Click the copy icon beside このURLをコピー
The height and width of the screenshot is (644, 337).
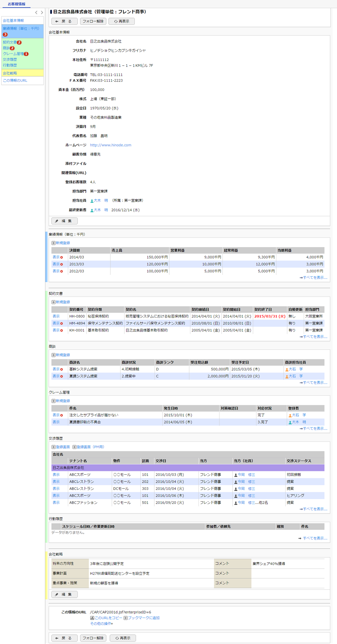(92, 618)
